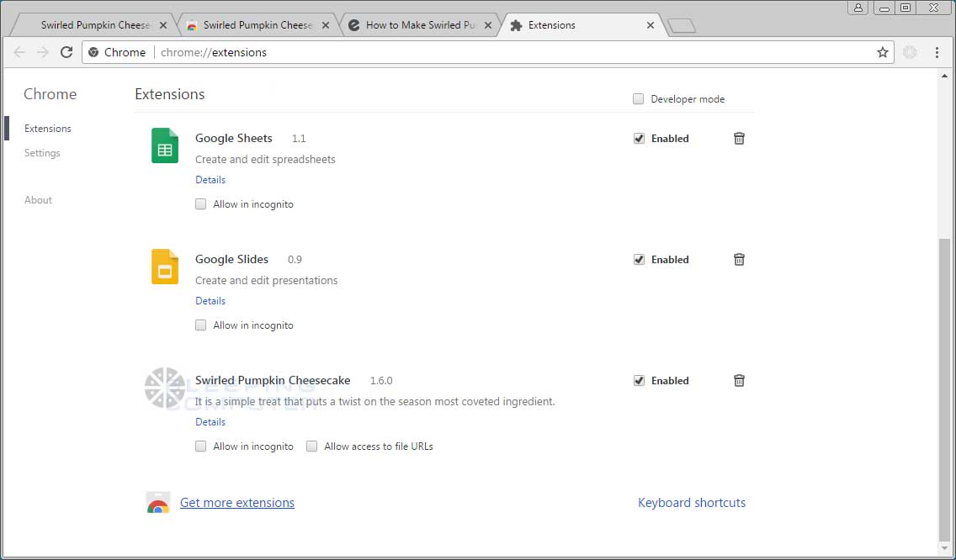Click the Chrome Web Store icon
This screenshot has height=560, width=956.
pos(158,503)
